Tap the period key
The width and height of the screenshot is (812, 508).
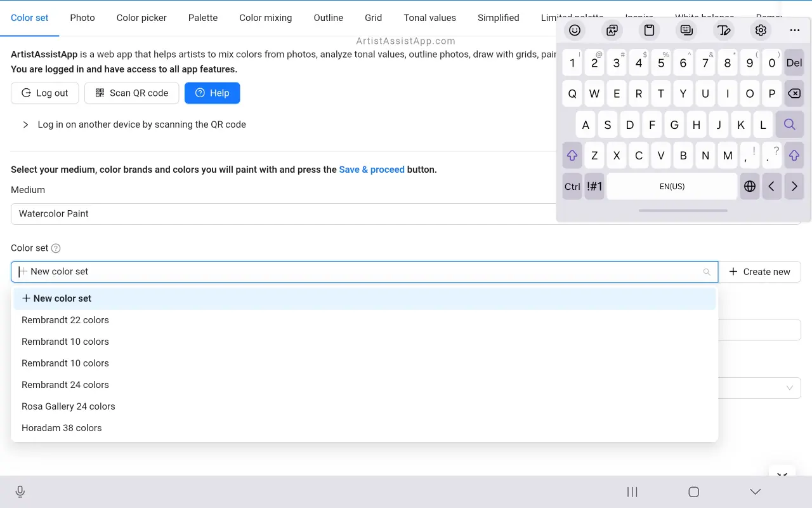[772, 155]
